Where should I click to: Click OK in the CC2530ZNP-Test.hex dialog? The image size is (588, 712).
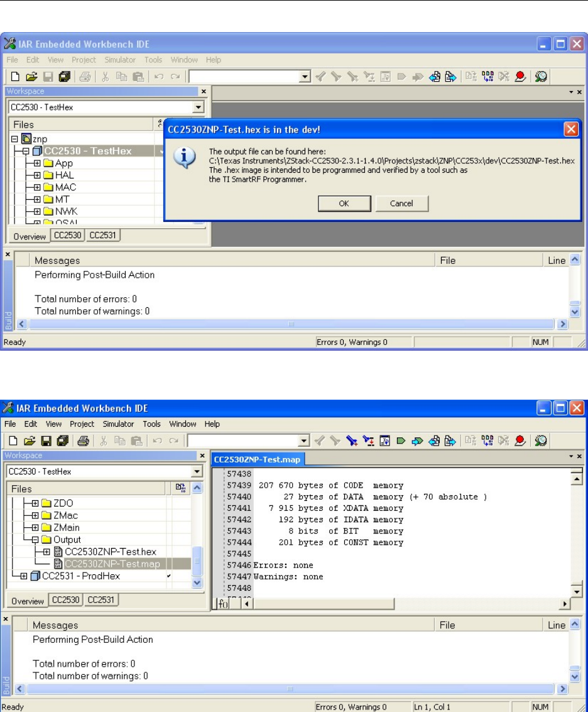(x=344, y=204)
